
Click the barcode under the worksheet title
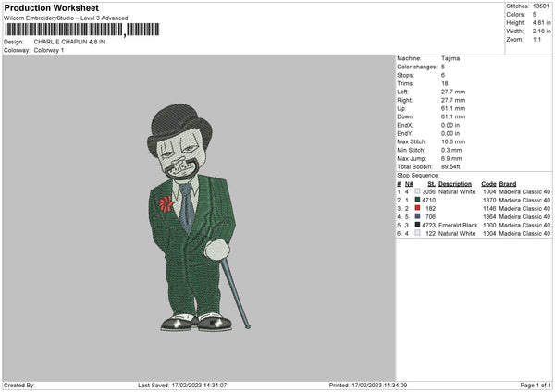pyautogui.click(x=81, y=30)
